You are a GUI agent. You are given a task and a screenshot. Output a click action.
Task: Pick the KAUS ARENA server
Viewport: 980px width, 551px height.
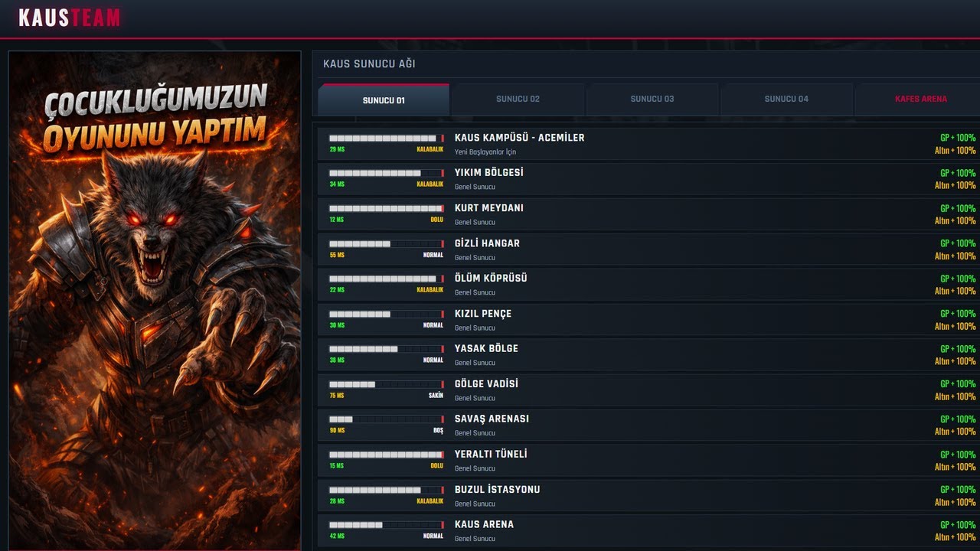[x=648, y=531]
